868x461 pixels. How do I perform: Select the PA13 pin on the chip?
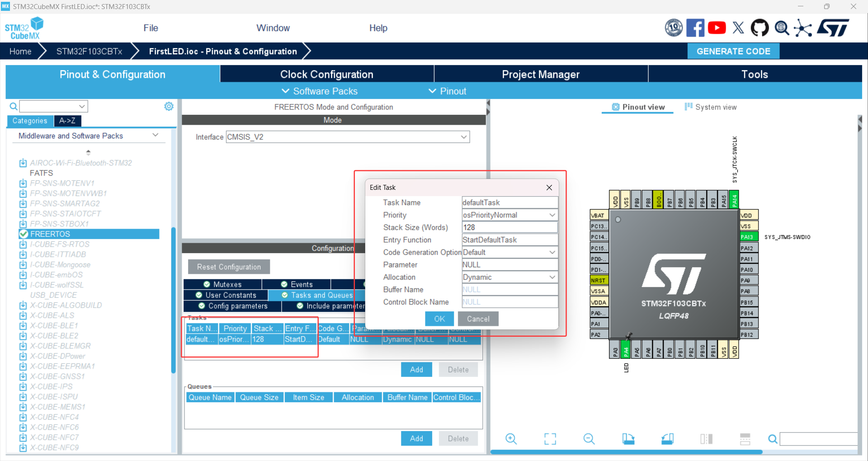pos(749,237)
